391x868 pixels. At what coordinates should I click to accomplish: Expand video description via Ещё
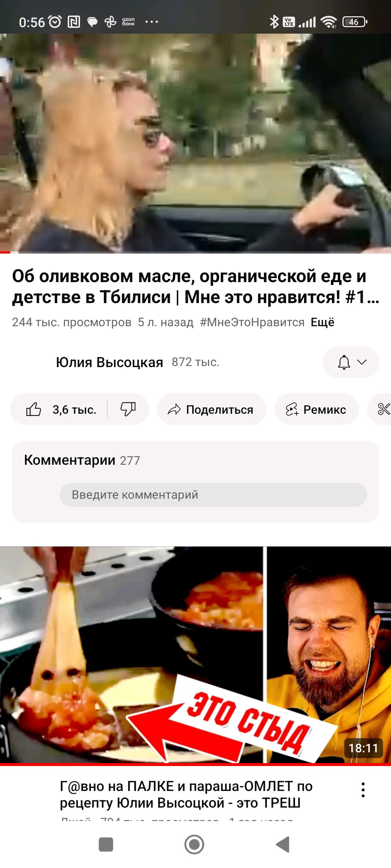click(x=323, y=322)
